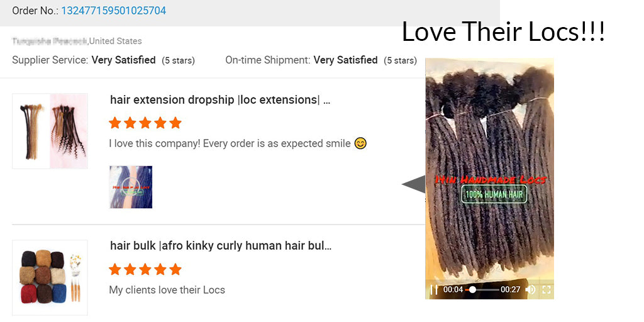Mute the video using the speaker icon

[530, 290]
